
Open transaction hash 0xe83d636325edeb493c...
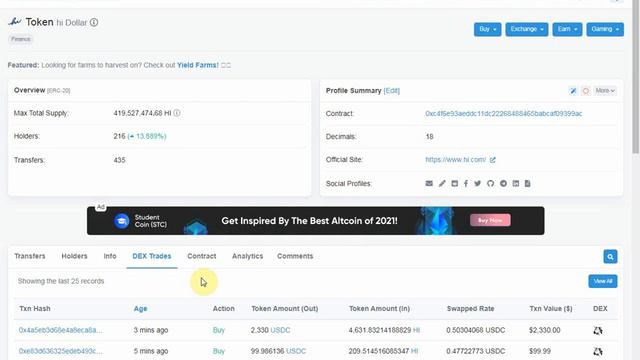60,351
